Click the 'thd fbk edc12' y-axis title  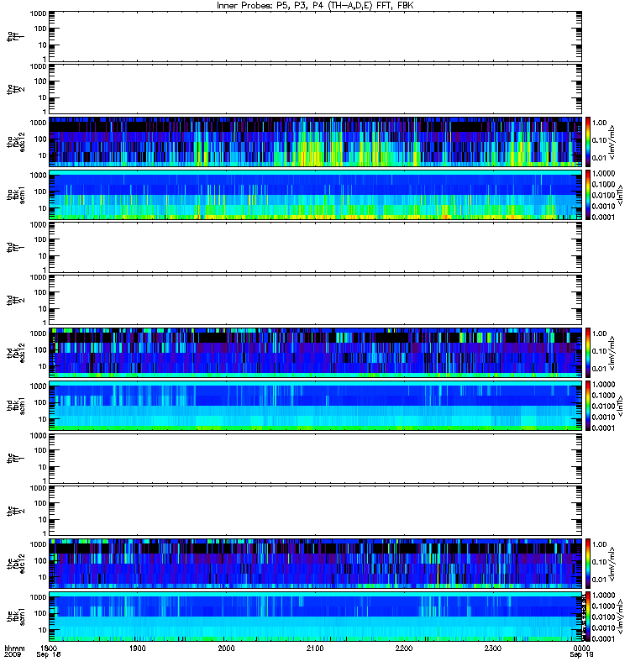click(16, 353)
